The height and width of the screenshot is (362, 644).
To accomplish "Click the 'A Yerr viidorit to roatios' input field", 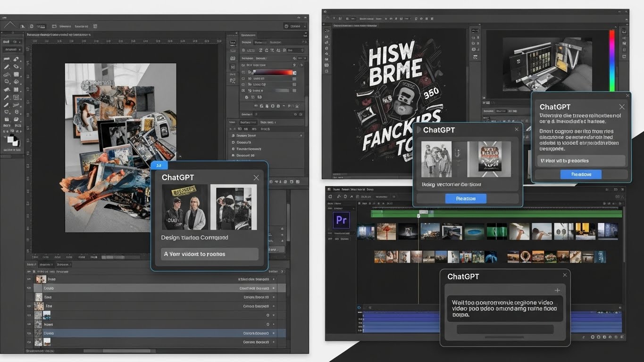I will click(x=209, y=254).
